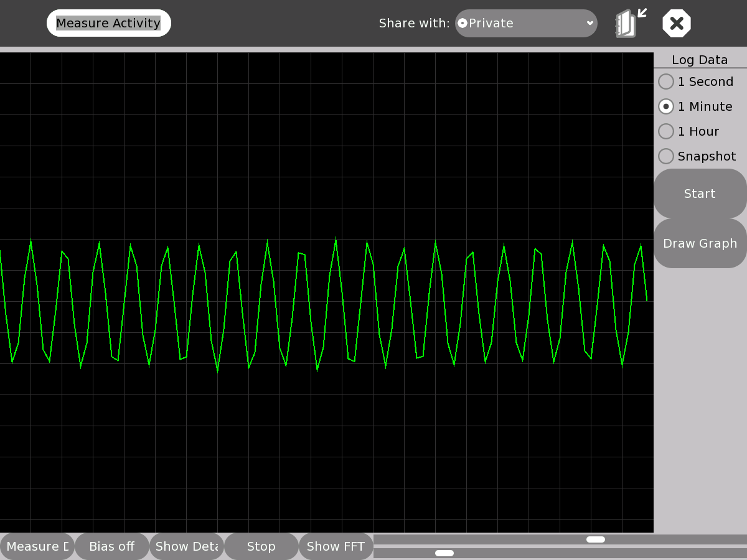Click the Measure D… bottom-left button
747x560 pixels.
click(x=37, y=546)
